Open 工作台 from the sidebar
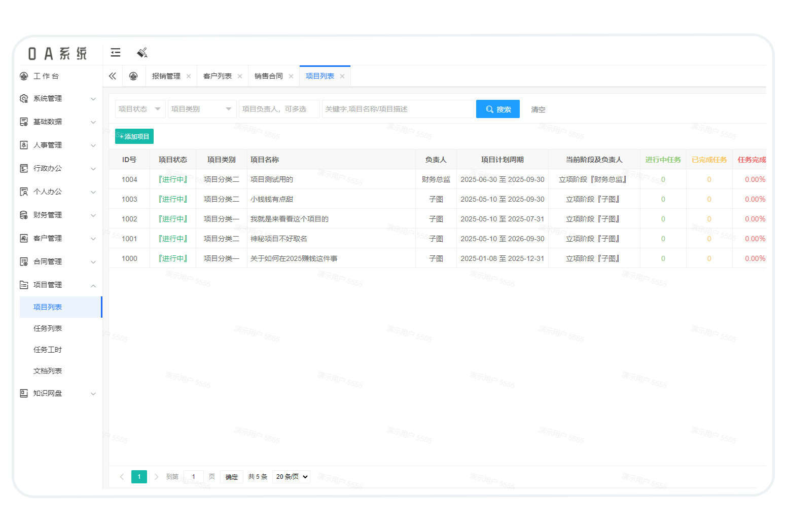Screen dimensions: 786x532 pos(46,76)
